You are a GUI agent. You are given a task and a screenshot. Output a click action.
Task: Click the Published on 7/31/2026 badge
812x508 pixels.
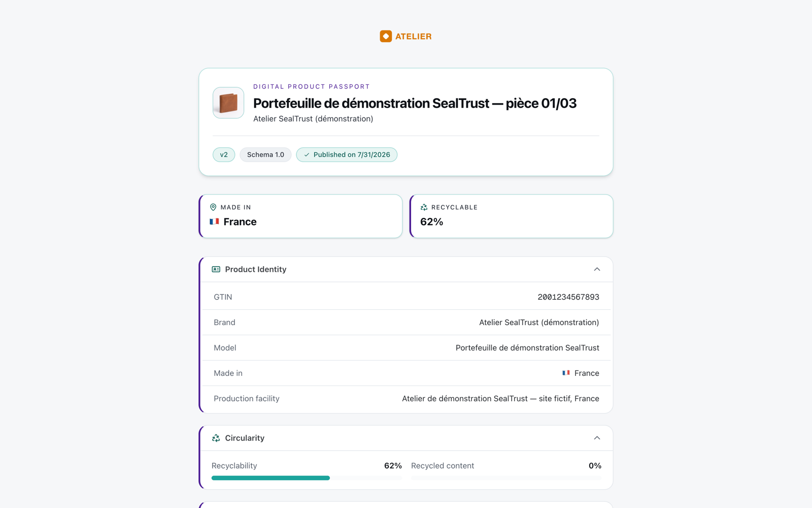click(x=347, y=155)
